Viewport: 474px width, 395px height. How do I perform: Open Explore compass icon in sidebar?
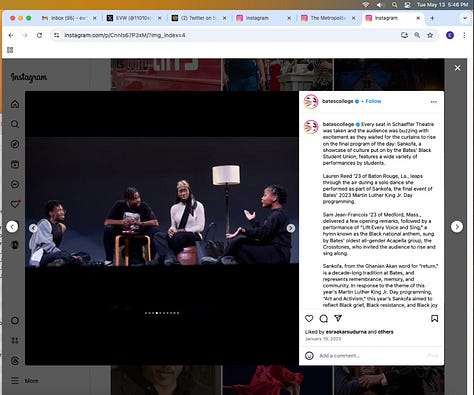pos(15,144)
